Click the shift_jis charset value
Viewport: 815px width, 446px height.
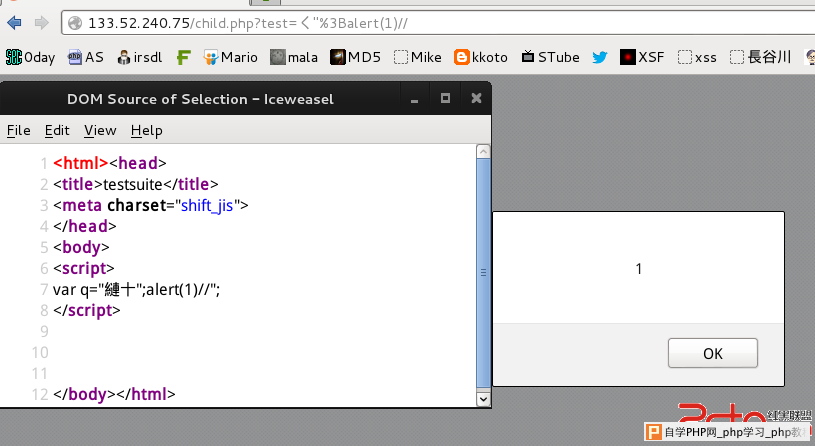point(207,205)
